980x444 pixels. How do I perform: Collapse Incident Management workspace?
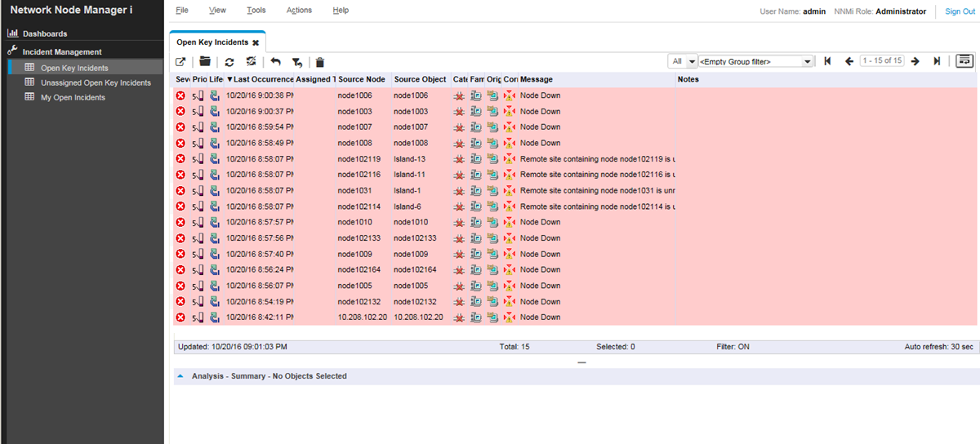click(x=62, y=51)
